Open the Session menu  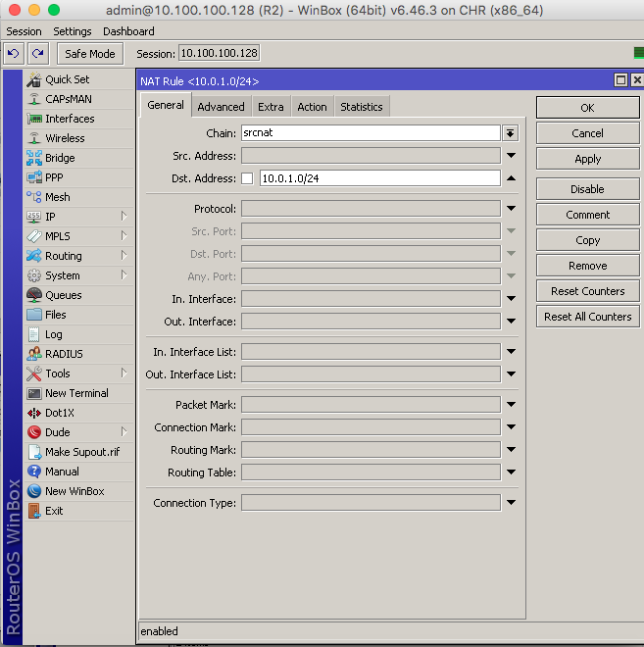click(x=24, y=31)
